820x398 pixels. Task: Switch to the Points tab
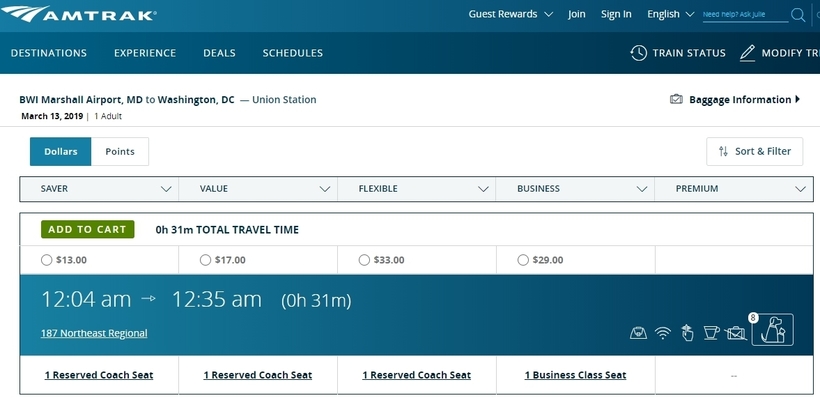pyautogui.click(x=120, y=152)
